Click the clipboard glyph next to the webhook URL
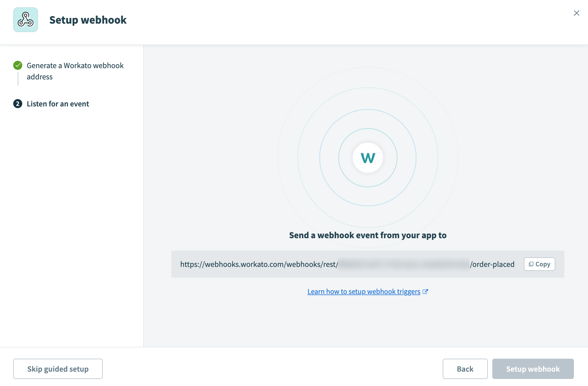 (531, 264)
